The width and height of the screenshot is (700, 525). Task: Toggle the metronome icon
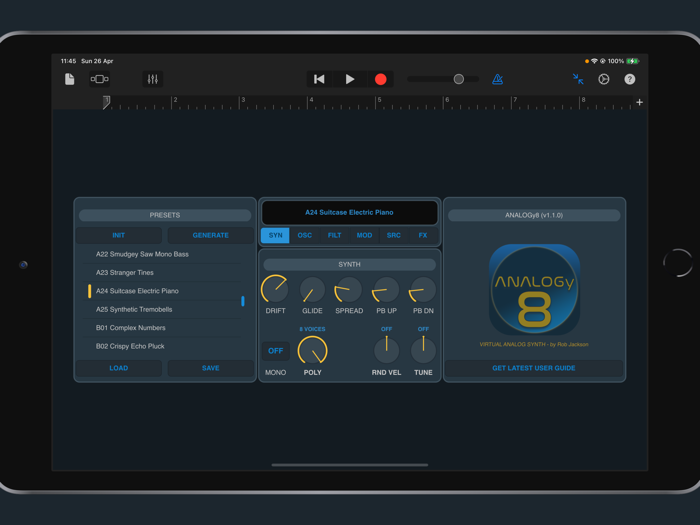[497, 79]
